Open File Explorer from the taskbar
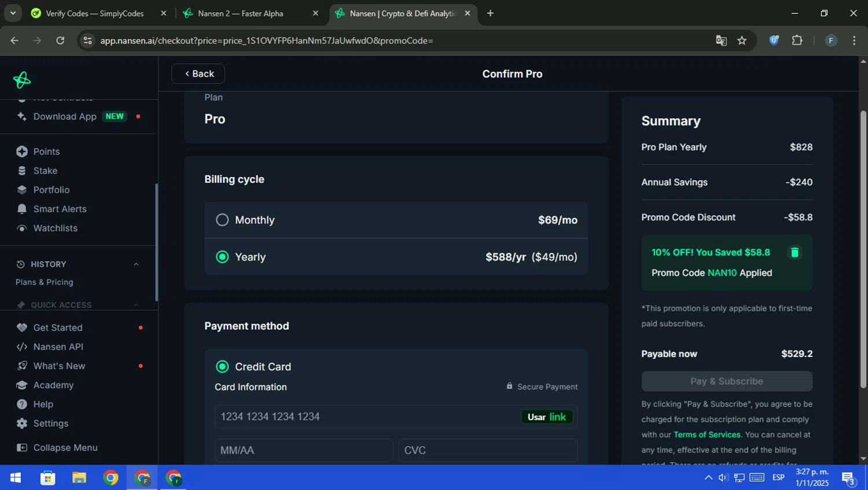 pyautogui.click(x=79, y=478)
